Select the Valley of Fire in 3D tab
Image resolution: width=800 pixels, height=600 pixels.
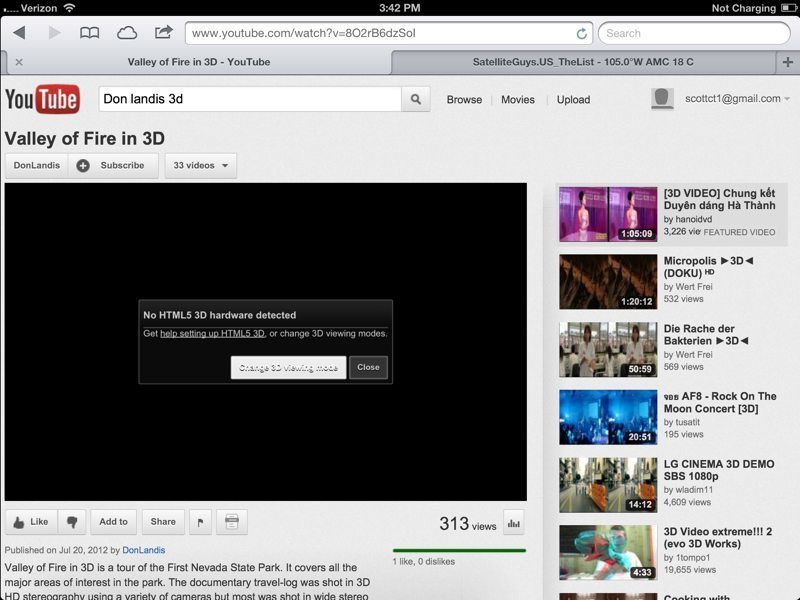pos(199,62)
